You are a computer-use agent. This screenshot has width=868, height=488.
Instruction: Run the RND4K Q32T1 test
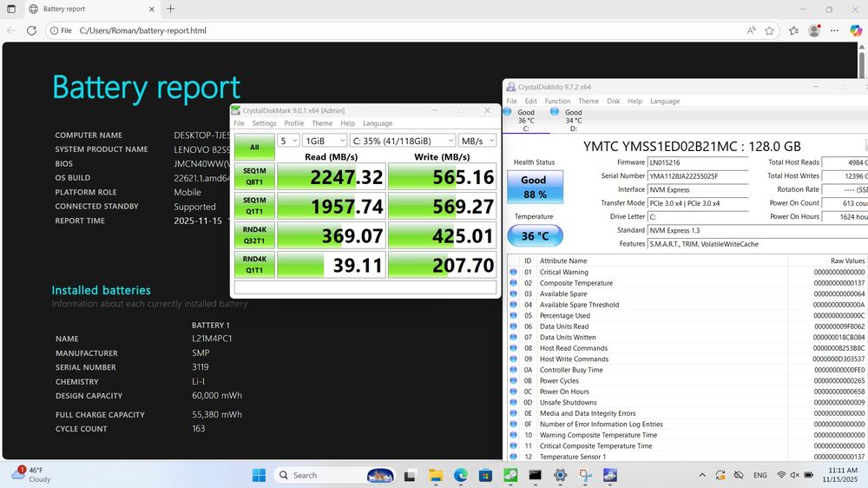click(x=254, y=234)
